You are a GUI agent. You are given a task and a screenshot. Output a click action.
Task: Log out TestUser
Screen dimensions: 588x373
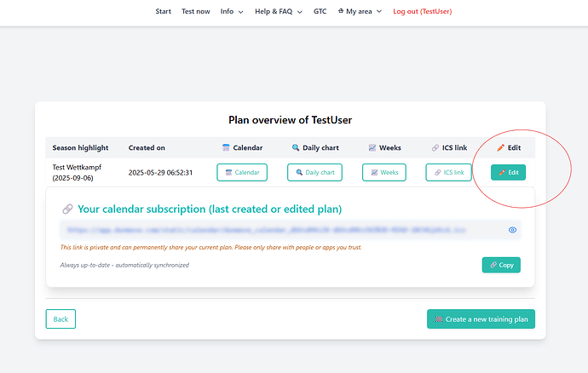[422, 12]
